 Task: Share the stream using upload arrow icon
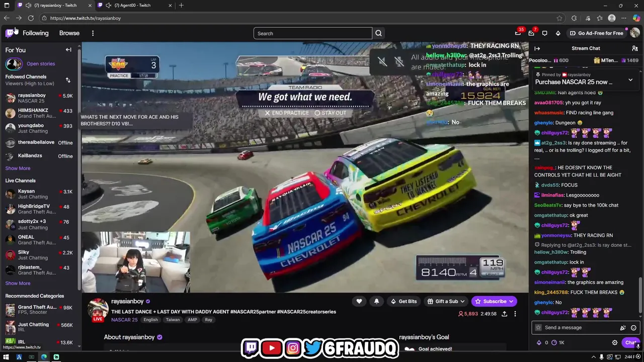504,314
